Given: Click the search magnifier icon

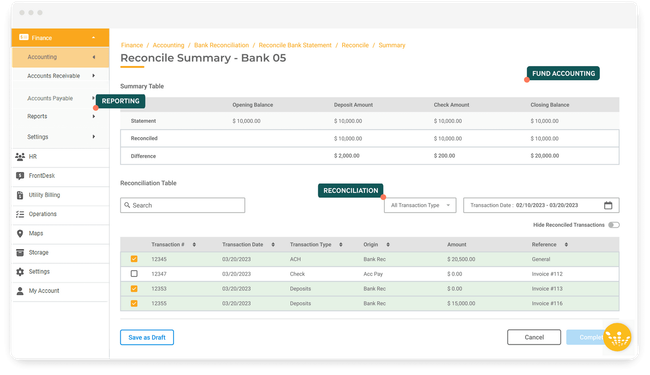Looking at the screenshot, I should click(127, 205).
